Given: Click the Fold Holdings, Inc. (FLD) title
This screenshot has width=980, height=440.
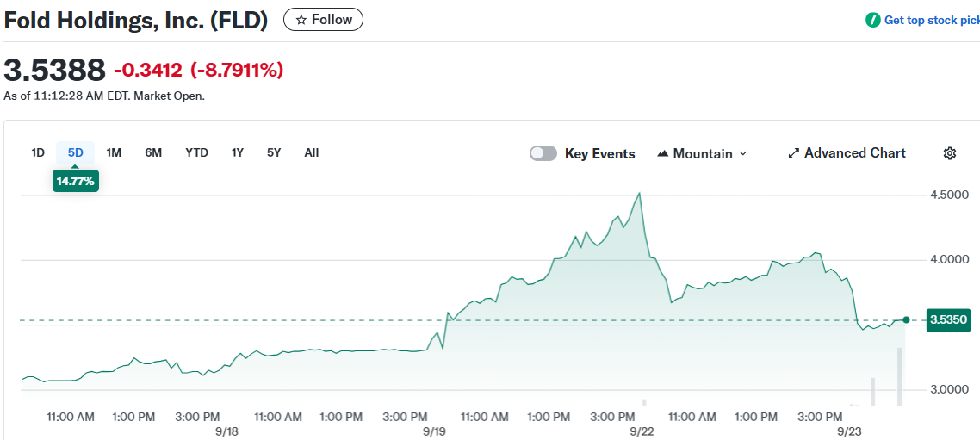Looking at the screenshot, I should [136, 21].
